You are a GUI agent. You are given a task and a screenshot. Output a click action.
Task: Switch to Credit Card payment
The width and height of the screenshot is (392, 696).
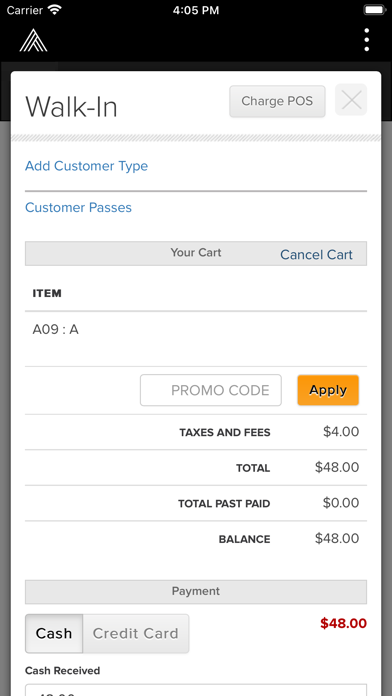tap(136, 633)
